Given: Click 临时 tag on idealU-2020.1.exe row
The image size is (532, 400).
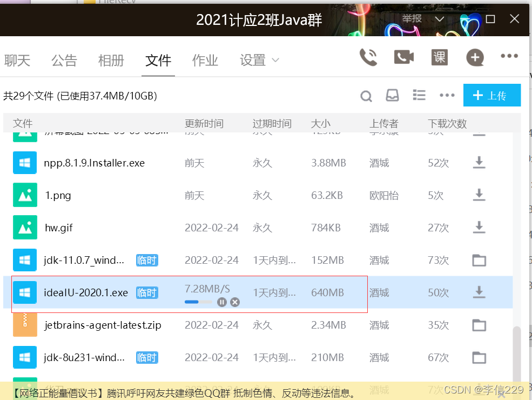Looking at the screenshot, I should click(147, 292).
